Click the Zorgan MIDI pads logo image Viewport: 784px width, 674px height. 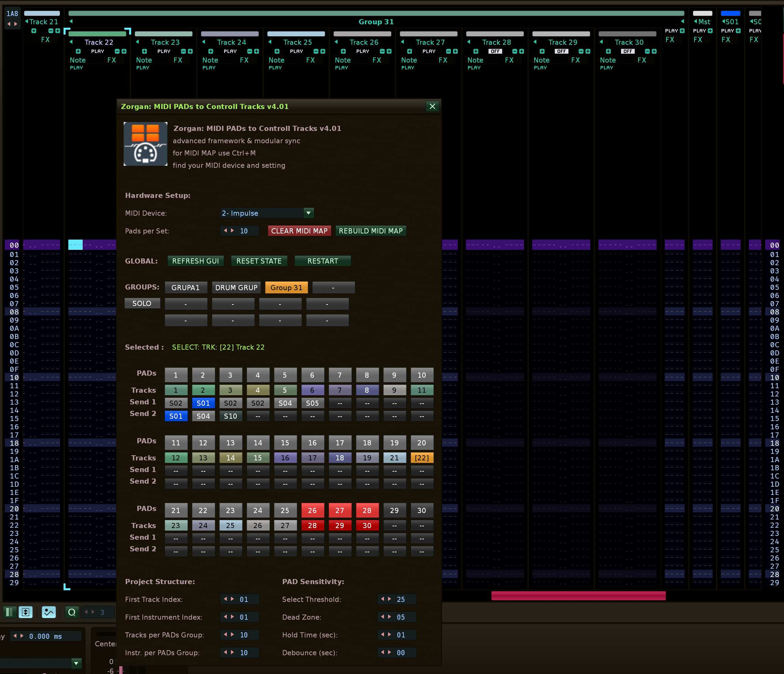click(x=145, y=144)
